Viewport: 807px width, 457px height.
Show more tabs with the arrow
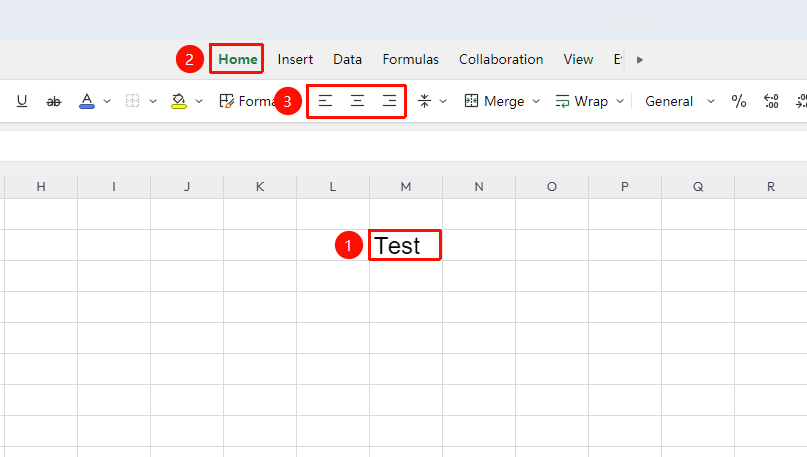pyautogui.click(x=640, y=60)
